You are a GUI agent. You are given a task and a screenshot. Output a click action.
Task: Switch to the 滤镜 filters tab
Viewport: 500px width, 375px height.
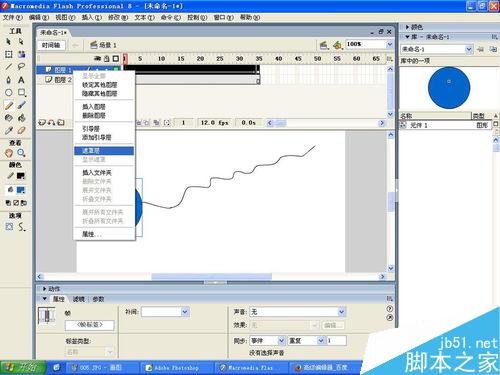(79, 299)
